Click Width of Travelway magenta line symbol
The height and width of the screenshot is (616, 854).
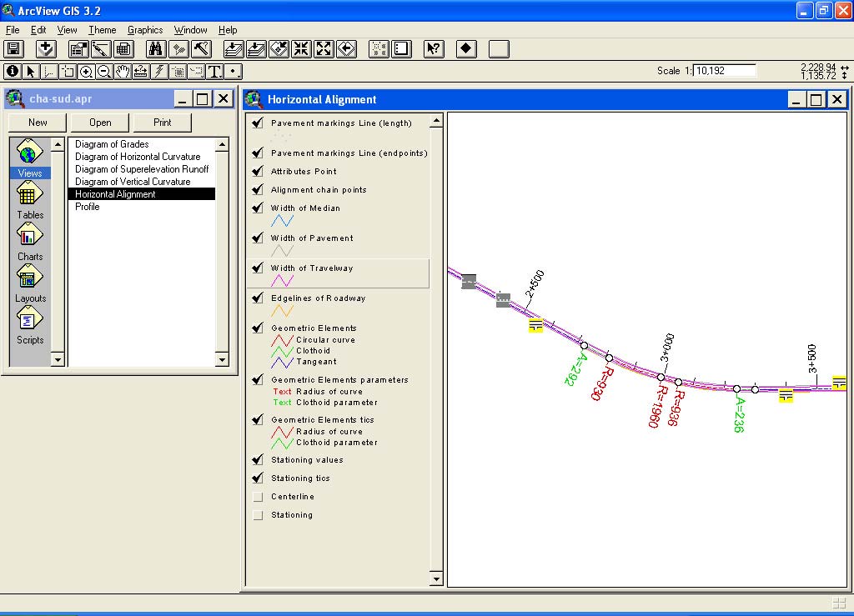pos(282,280)
